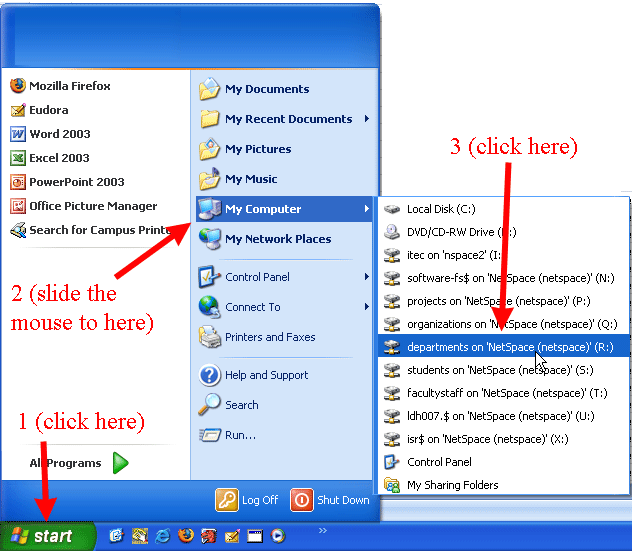
Task: Click the Start button
Action: coord(48,536)
